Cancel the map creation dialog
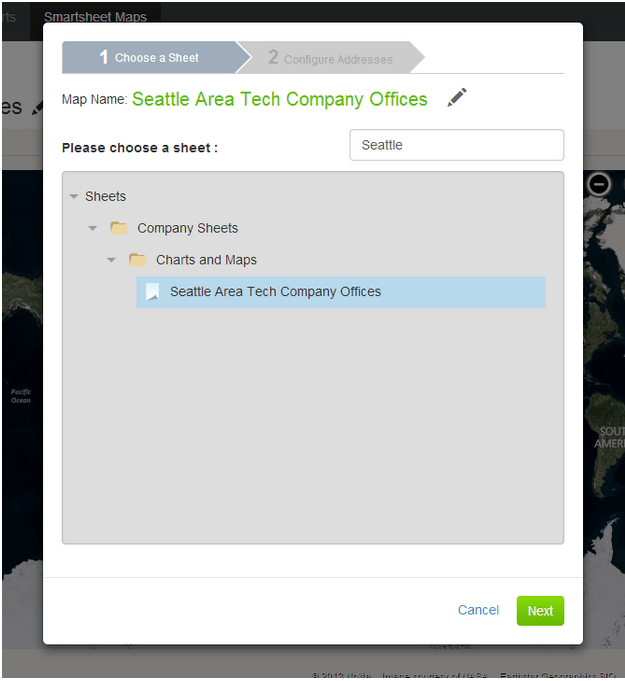Image resolution: width=625 pixels, height=681 pixels. click(478, 610)
